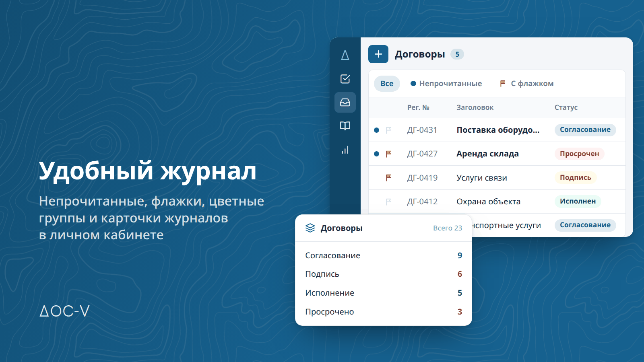This screenshot has height=362, width=644.
Task: Click registration number ДГ-0412
Action: (422, 202)
